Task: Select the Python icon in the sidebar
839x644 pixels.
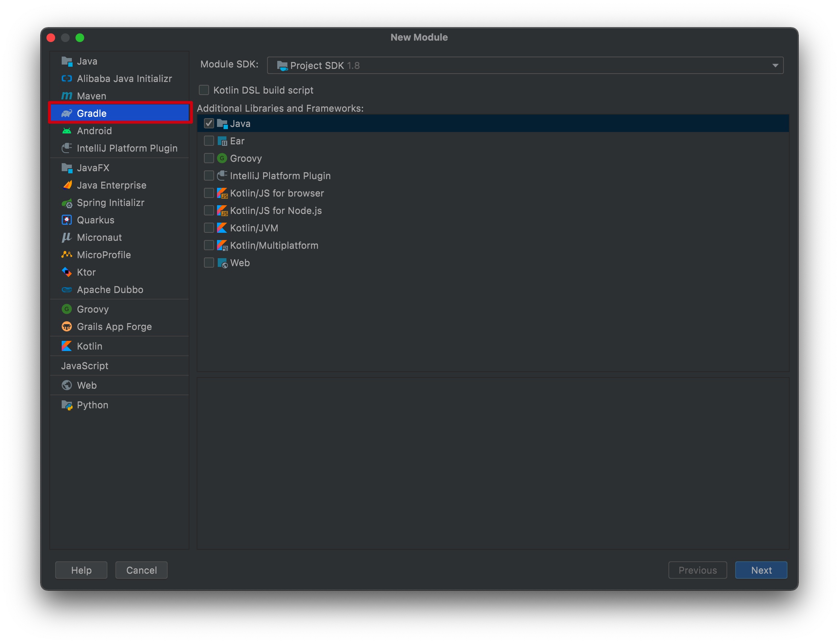Action: (67, 405)
